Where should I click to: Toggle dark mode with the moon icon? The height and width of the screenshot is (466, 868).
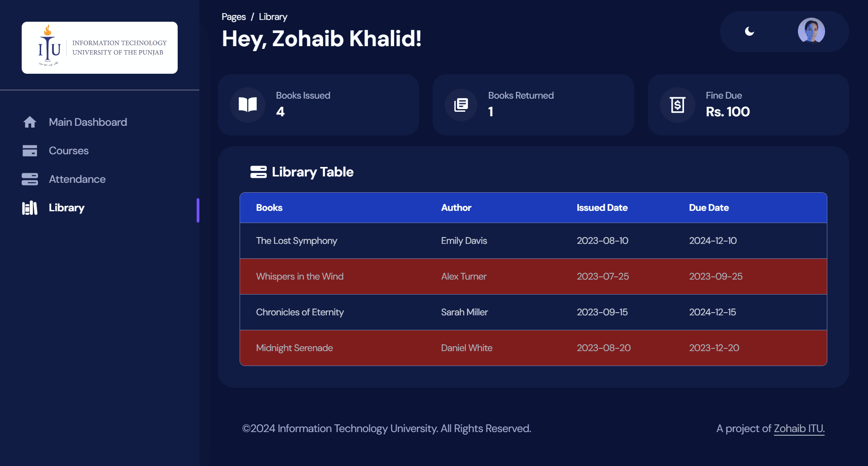pos(750,31)
